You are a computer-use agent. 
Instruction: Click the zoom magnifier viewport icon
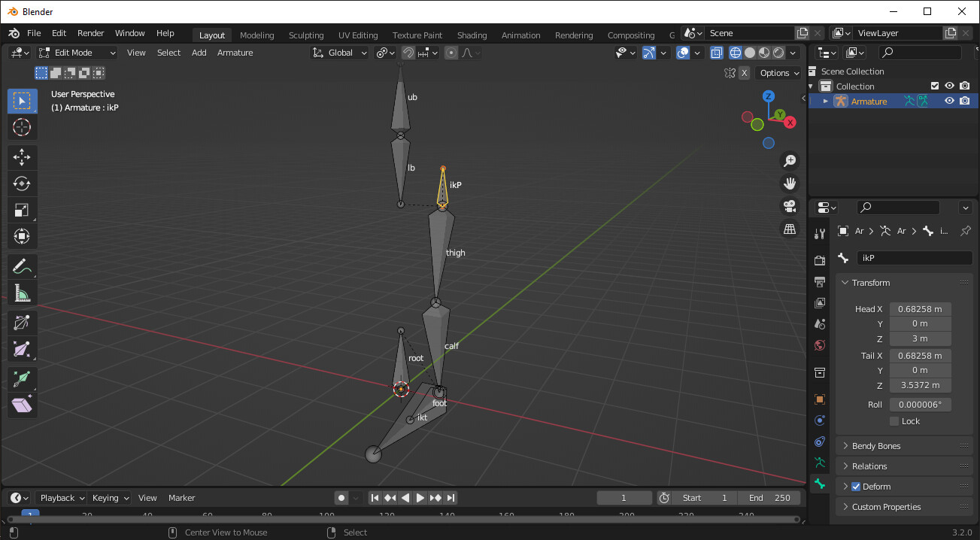(x=790, y=160)
